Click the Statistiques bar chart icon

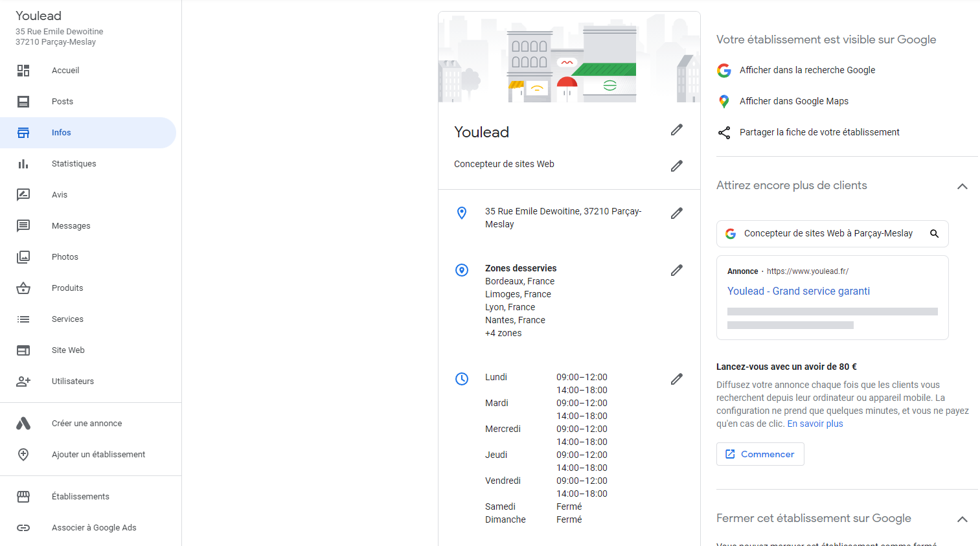23,164
